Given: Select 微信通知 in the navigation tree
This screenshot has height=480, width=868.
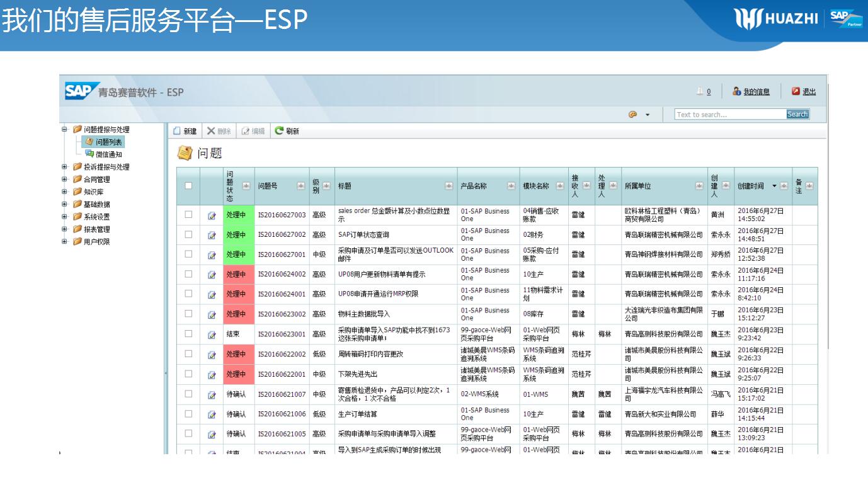Looking at the screenshot, I should click(x=108, y=154).
